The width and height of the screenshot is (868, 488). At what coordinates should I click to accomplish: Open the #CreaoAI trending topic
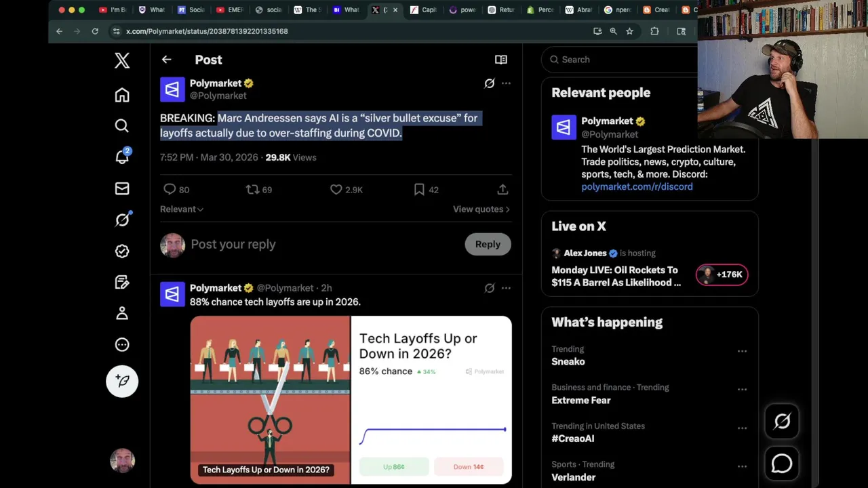pyautogui.click(x=573, y=439)
